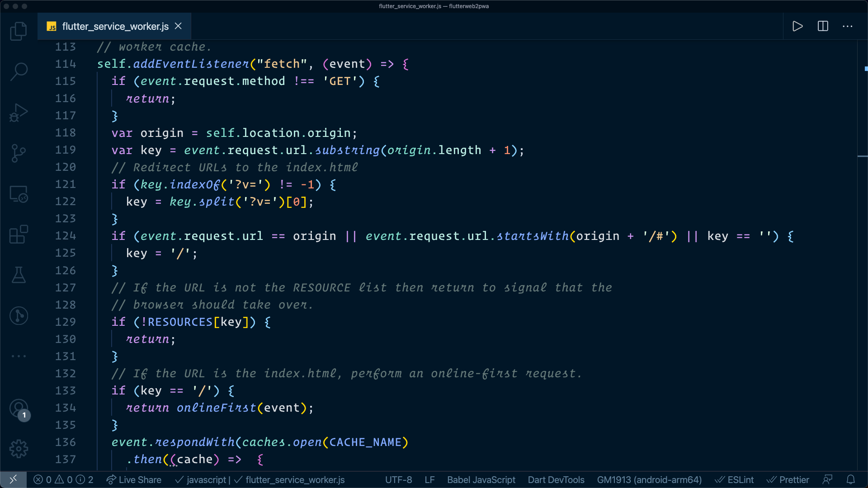
Task: Run the current file
Action: 797,26
